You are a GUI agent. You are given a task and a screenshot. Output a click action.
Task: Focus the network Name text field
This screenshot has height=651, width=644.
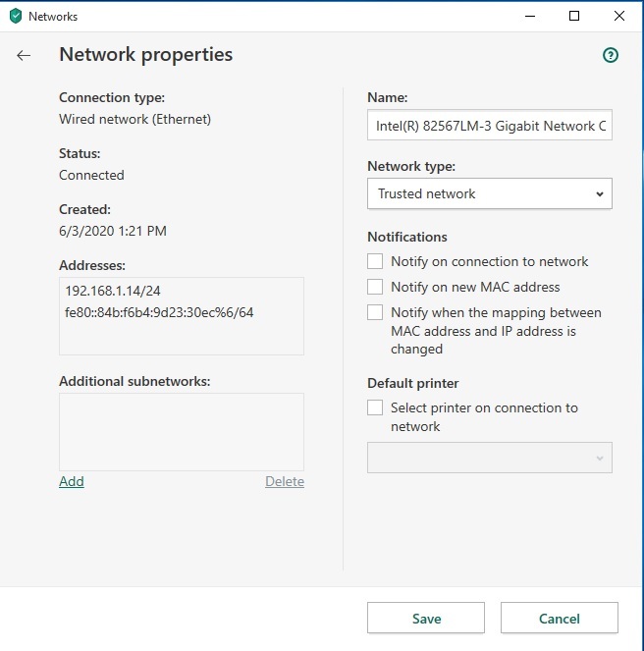point(490,125)
